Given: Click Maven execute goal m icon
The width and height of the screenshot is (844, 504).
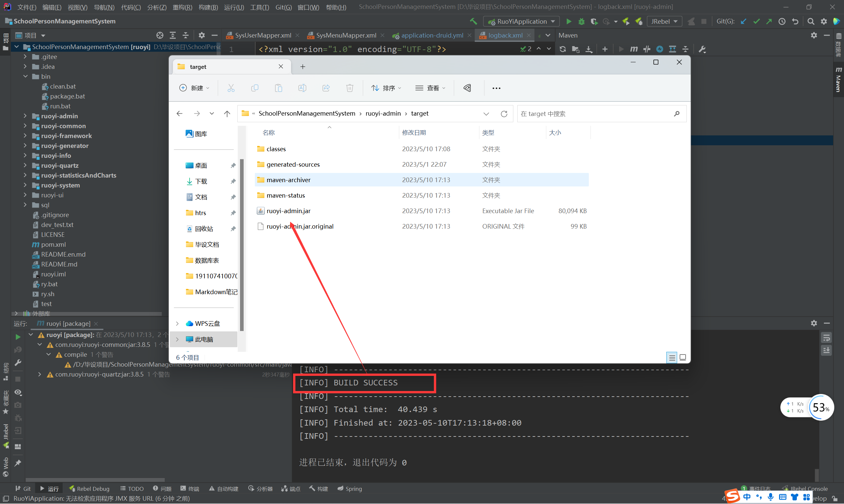Looking at the screenshot, I should (x=634, y=49).
